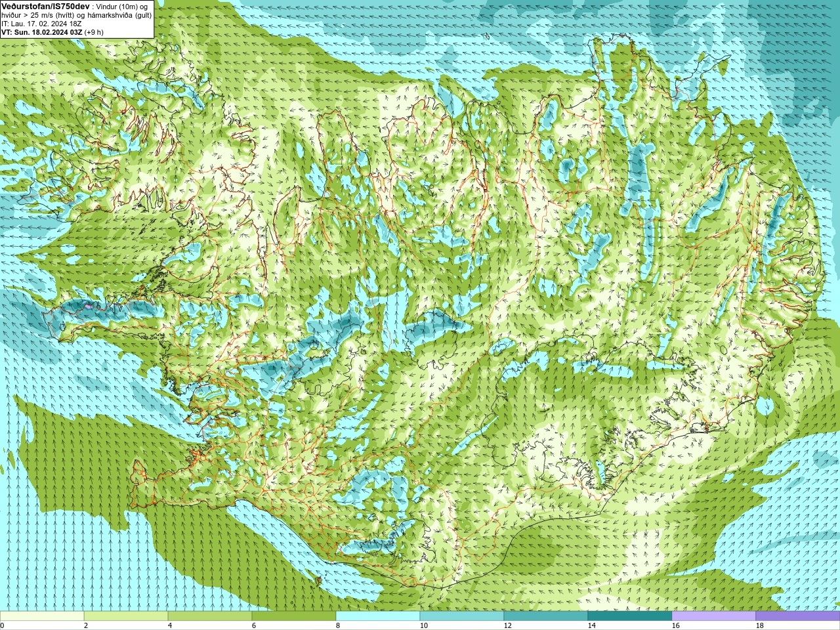Click the "16" scale label
This screenshot has height=630, width=840.
[675, 625]
